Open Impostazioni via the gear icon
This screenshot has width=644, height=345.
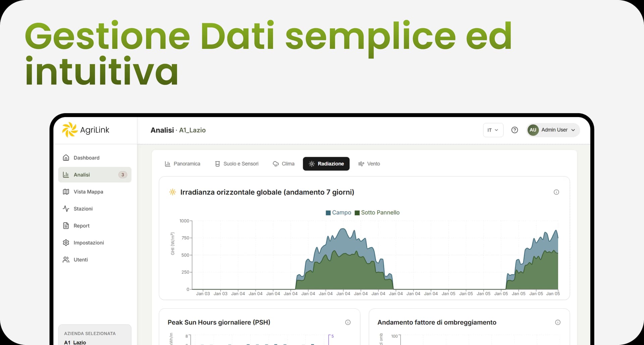click(x=66, y=242)
